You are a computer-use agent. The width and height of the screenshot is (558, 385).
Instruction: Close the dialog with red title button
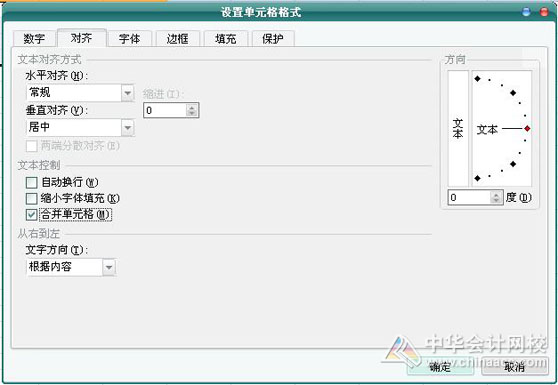(544, 12)
